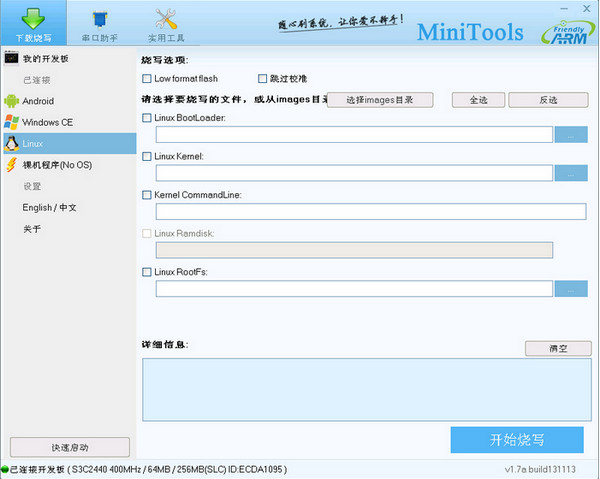Click the Windows CE flag icon
Screen dimensions: 600x479
[11, 122]
